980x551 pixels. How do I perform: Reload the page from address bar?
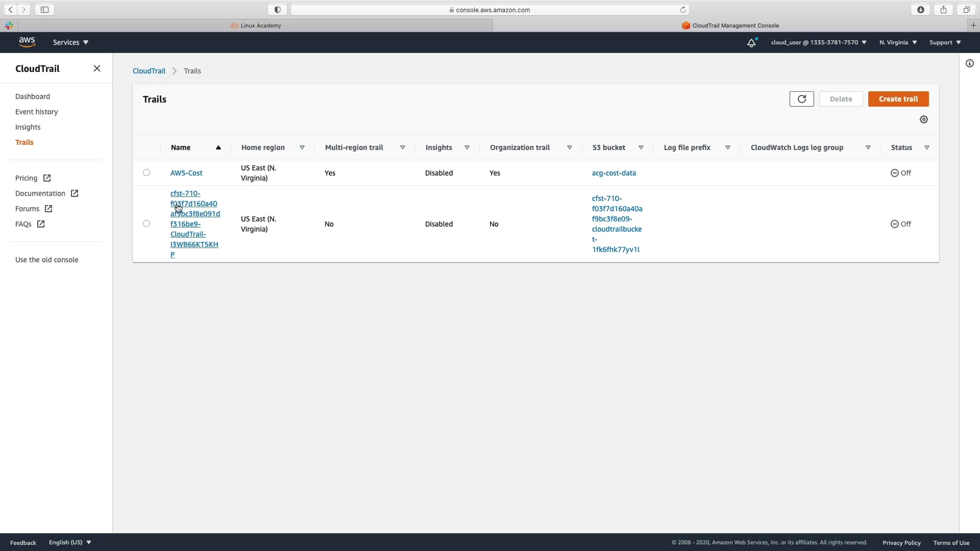pos(683,9)
